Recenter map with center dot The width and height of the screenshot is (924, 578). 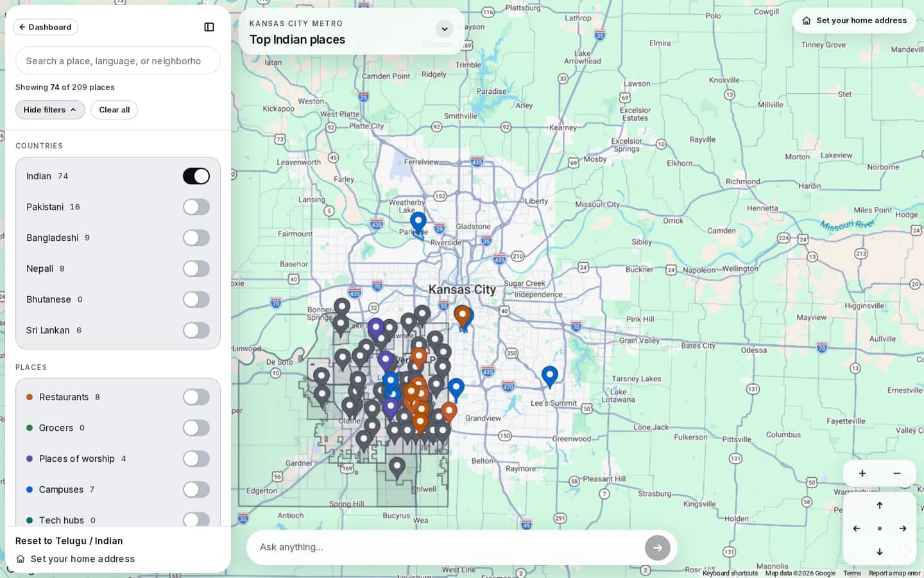coord(880,529)
